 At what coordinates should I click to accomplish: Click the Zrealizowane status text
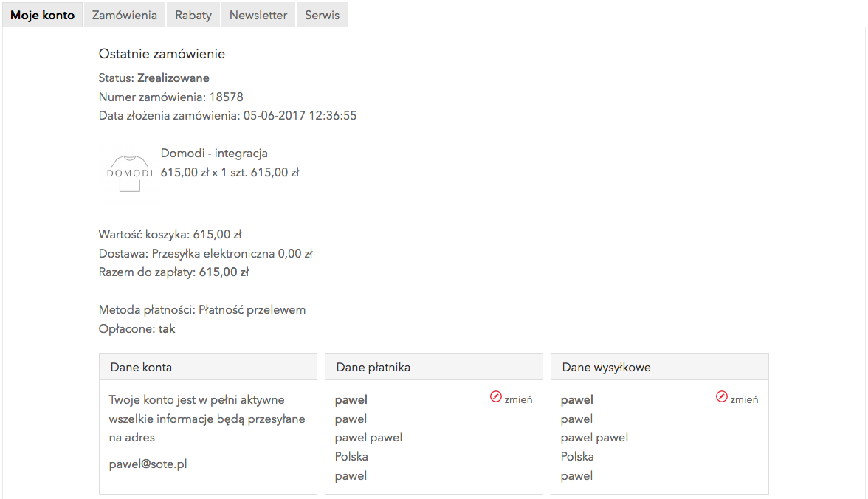pos(173,78)
